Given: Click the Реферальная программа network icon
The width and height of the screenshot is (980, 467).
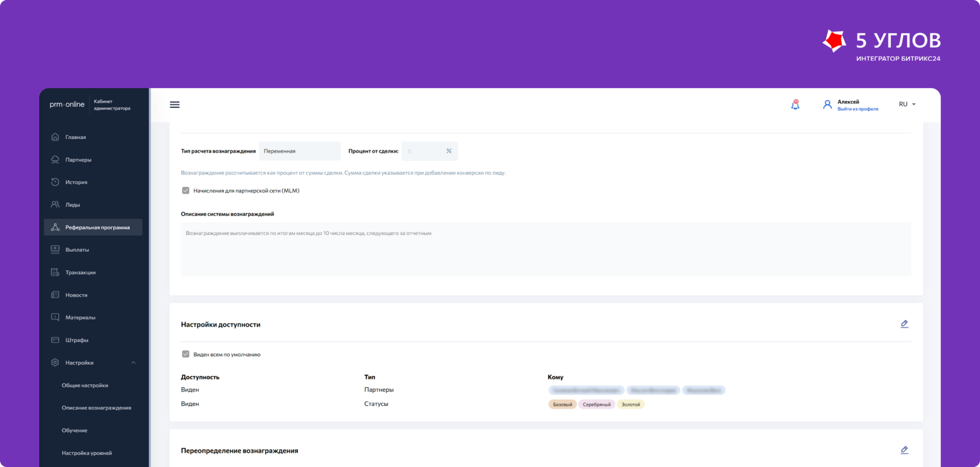Looking at the screenshot, I should [x=55, y=227].
